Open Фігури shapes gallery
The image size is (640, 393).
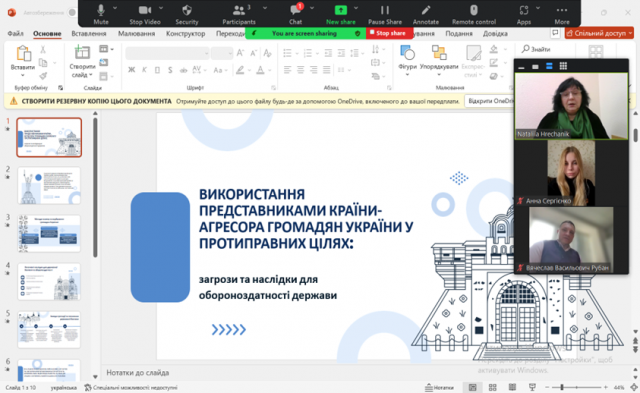(x=407, y=60)
